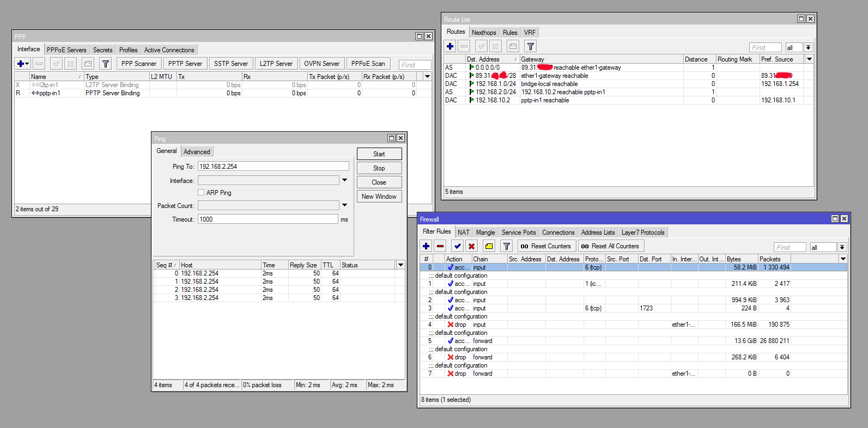This screenshot has height=428, width=868.
Task: Enable firewall rule with blue checkmark icon
Action: [458, 246]
